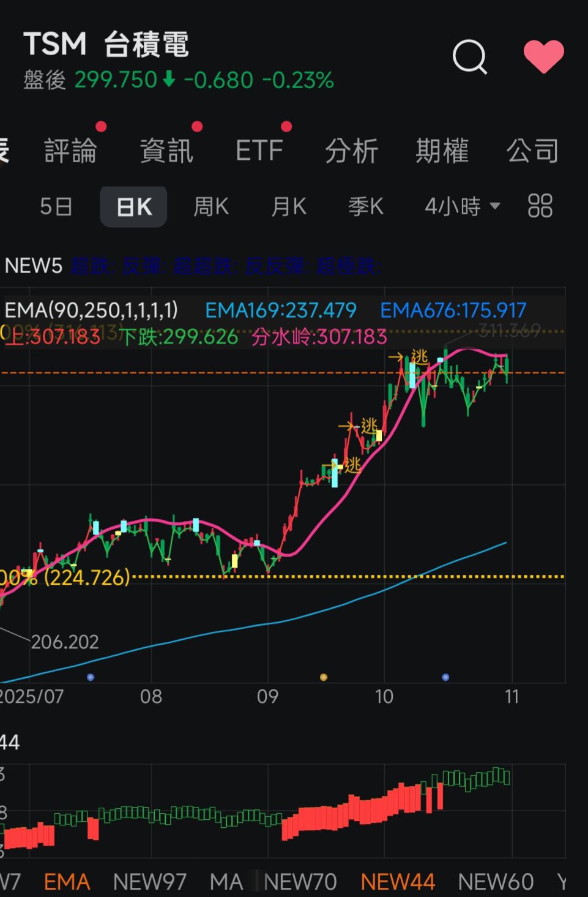Choose the 季K quarterly chart

coord(366,206)
